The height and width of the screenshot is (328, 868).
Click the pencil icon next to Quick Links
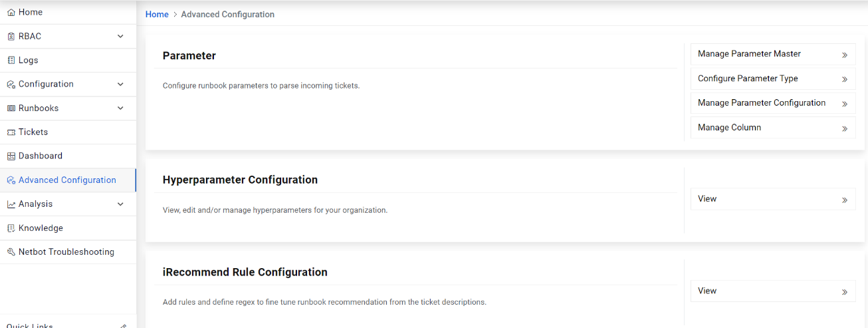123,326
